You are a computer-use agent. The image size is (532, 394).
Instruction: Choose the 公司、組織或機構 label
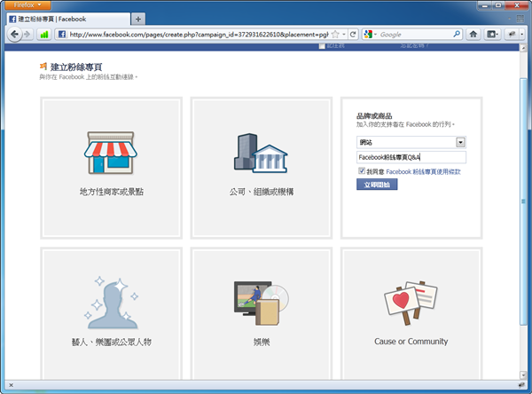[x=262, y=192]
